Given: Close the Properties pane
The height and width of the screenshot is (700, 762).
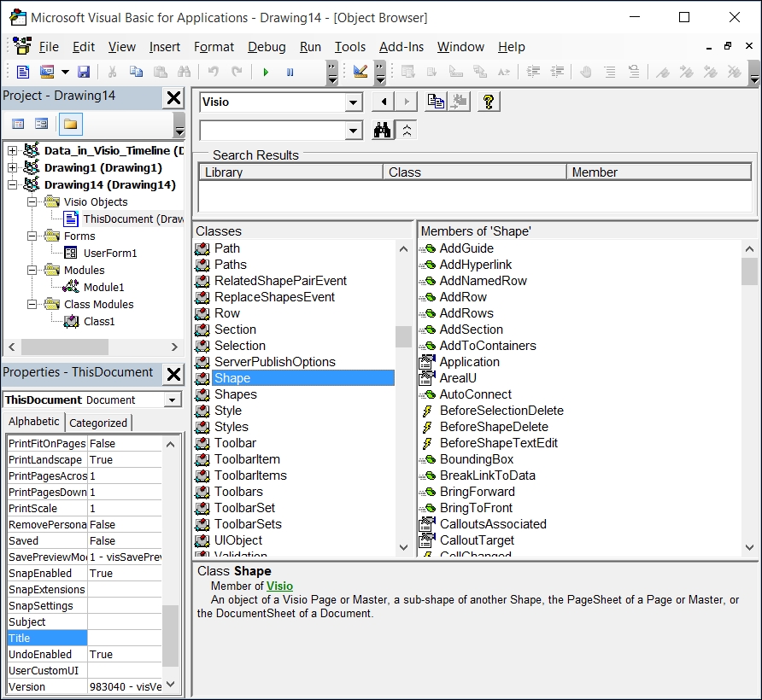Looking at the screenshot, I should 173,375.
